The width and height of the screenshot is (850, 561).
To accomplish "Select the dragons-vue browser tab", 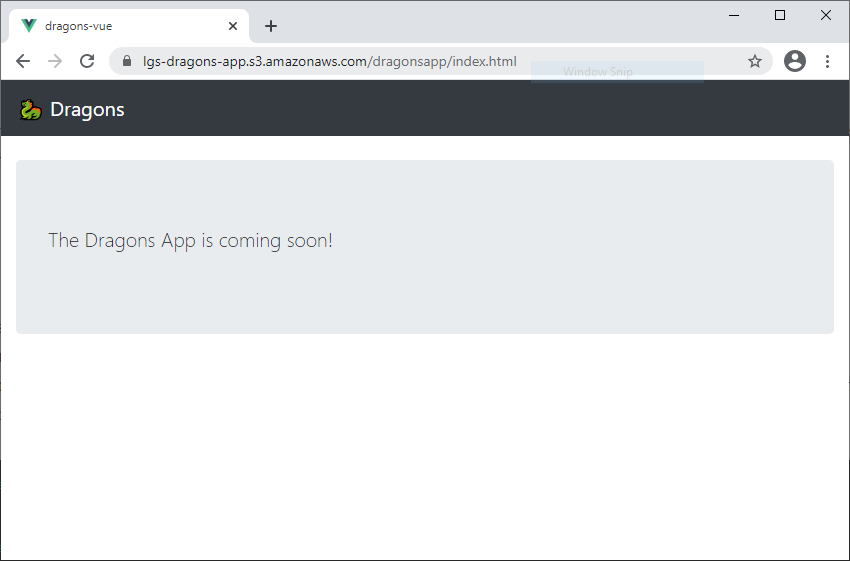I will click(x=120, y=26).
